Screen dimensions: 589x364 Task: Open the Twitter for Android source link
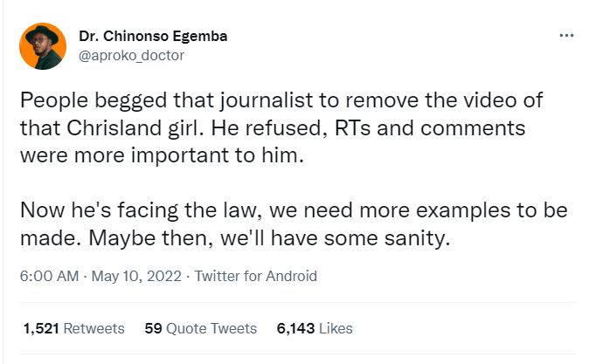(x=255, y=277)
